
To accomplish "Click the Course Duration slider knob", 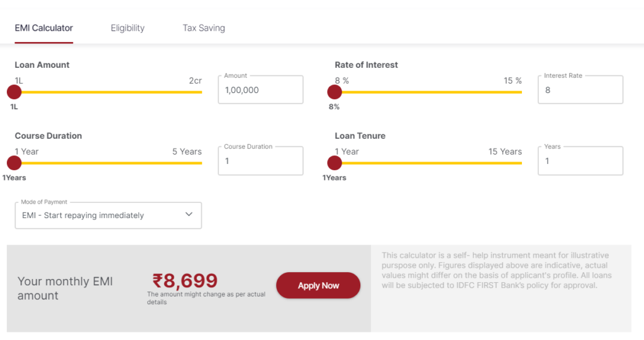I will (x=14, y=163).
